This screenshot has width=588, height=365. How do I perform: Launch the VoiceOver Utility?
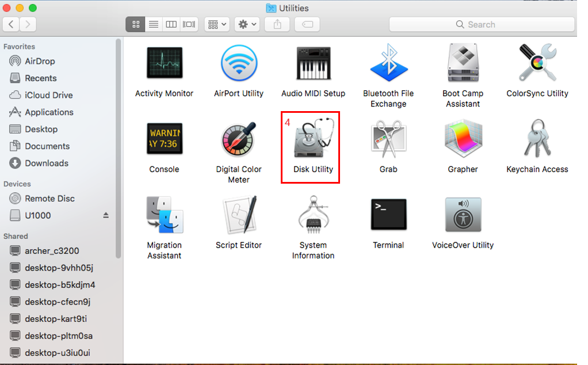[463, 216]
